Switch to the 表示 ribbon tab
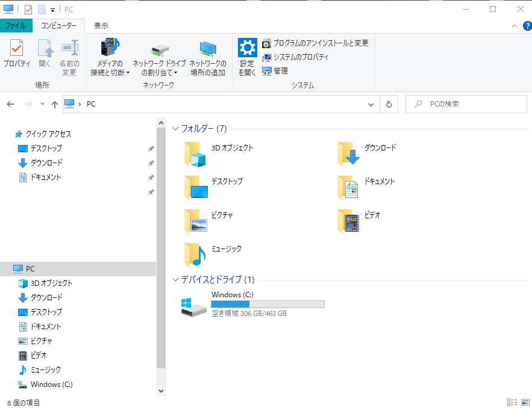 pos(101,26)
